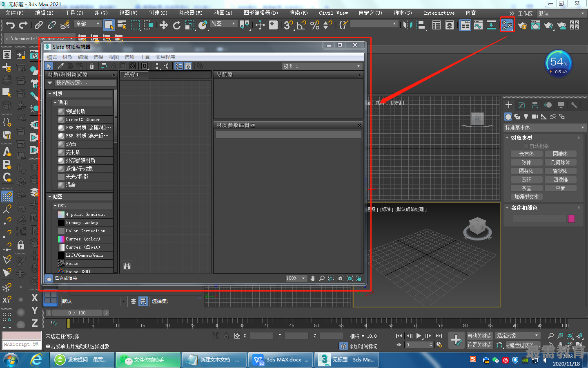Open Time Configuration clock icon
The image size is (588, 368).
(x=439, y=345)
